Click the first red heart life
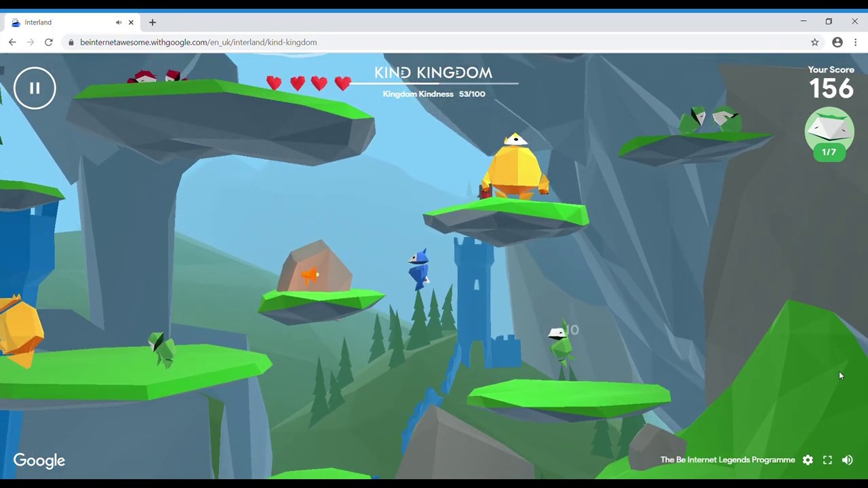 click(274, 83)
